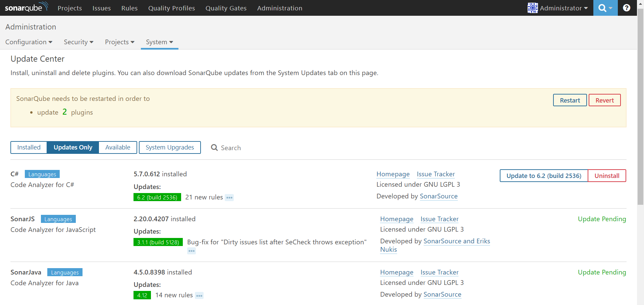Open C# Issue Tracker link
The width and height of the screenshot is (644, 305).
pos(436,174)
